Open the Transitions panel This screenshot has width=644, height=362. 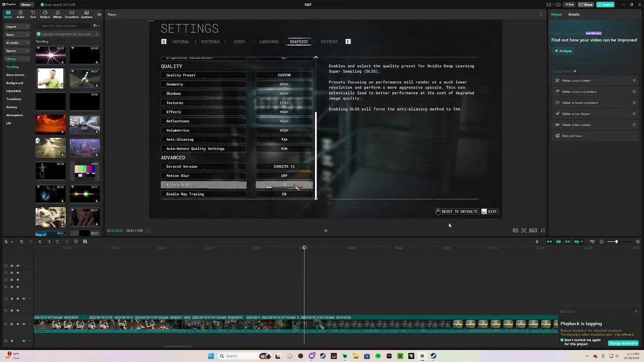(x=71, y=14)
